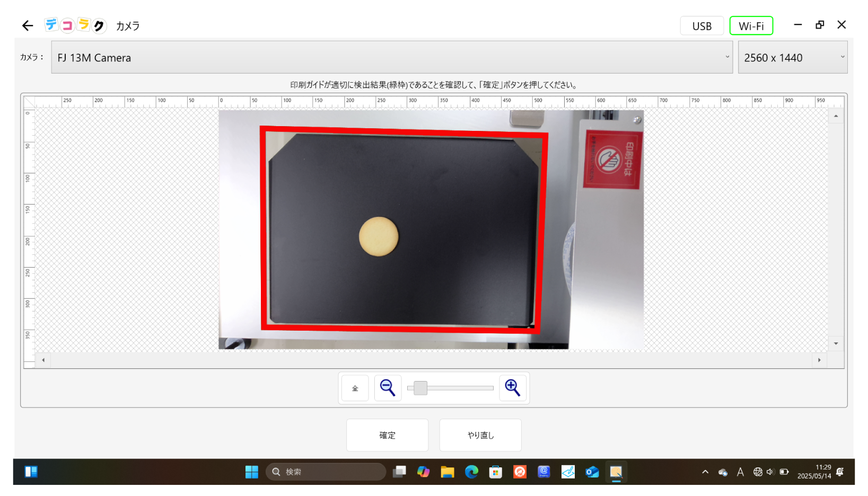
Task: Click the active デコラク taskbar icon
Action: [x=616, y=472]
